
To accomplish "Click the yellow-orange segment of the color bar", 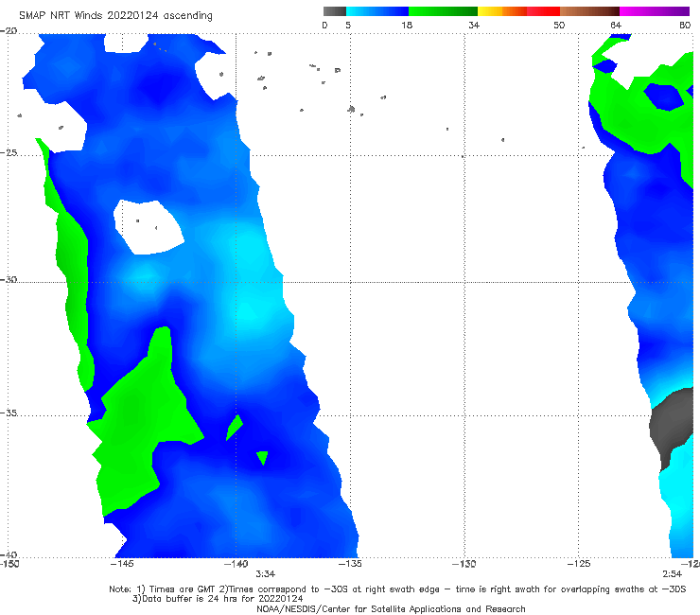I will 502,11.
